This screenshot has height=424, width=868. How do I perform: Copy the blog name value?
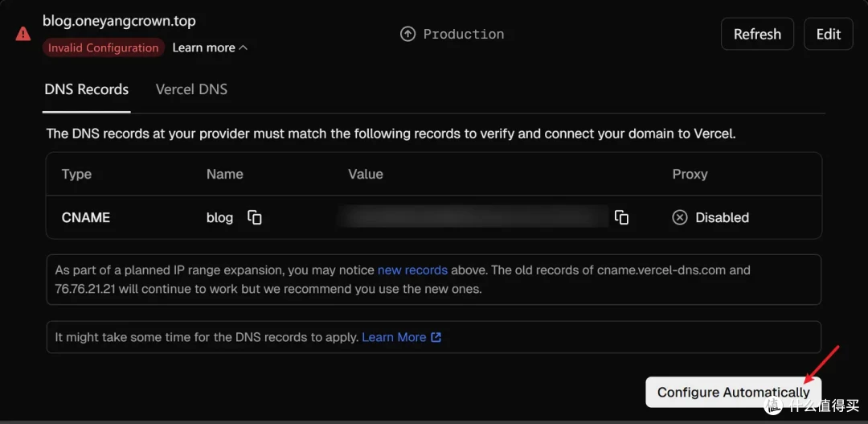(x=255, y=218)
